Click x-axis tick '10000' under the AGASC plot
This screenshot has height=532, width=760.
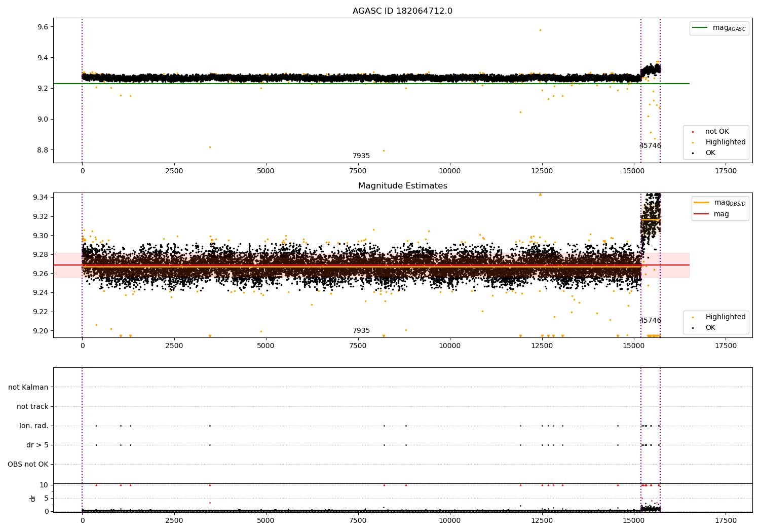[450, 171]
